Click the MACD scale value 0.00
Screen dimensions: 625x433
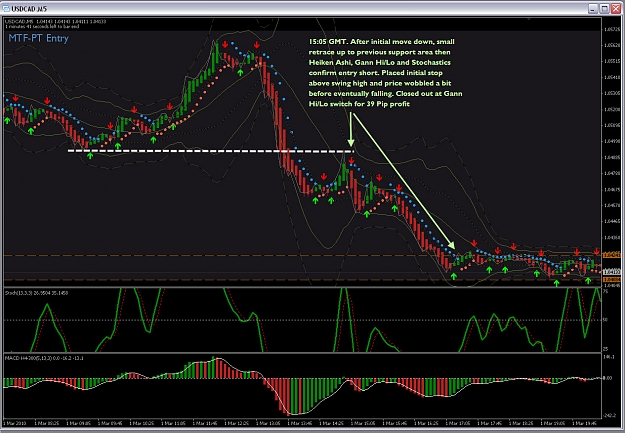point(607,378)
